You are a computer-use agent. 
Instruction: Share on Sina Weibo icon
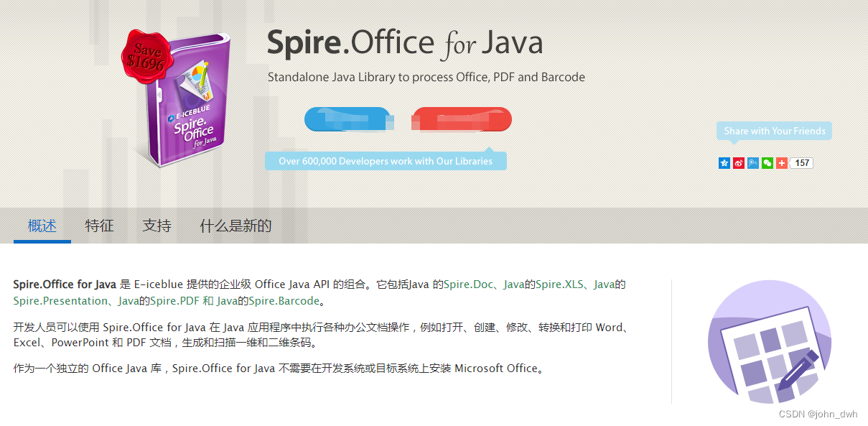tap(738, 163)
